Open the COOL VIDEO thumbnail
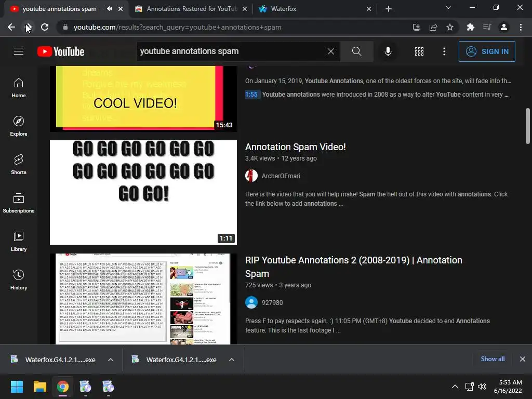Viewport: 532px width, 399px height. click(143, 99)
